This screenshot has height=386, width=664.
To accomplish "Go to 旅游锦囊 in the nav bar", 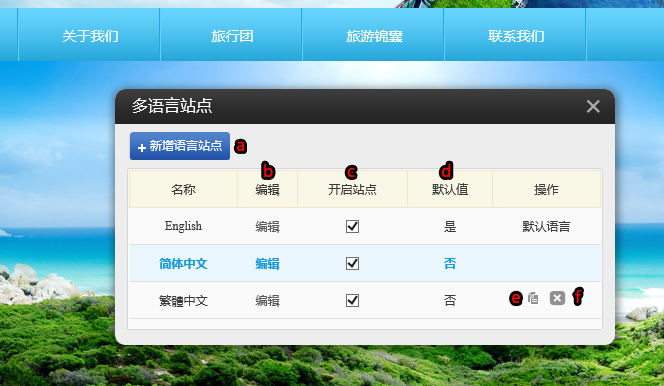I will 374,36.
